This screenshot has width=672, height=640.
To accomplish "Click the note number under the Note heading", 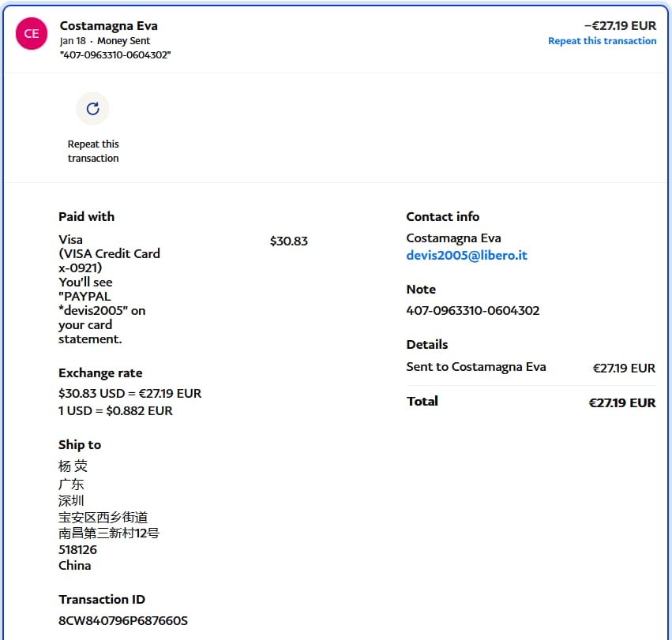I will (x=472, y=310).
